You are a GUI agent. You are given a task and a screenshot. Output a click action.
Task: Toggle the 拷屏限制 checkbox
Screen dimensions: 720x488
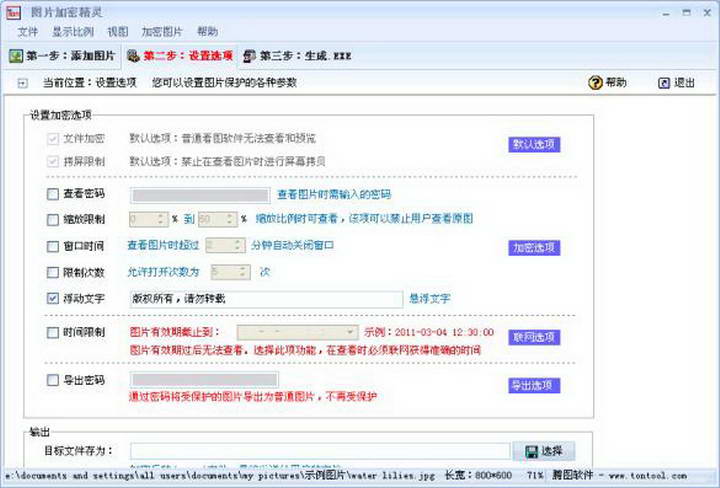(53, 162)
